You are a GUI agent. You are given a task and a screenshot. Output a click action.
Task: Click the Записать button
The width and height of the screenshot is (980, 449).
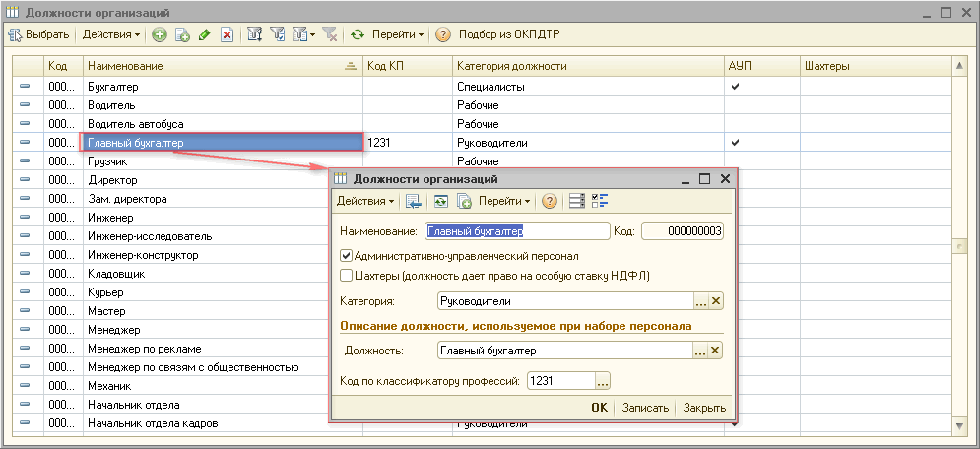coord(646,408)
